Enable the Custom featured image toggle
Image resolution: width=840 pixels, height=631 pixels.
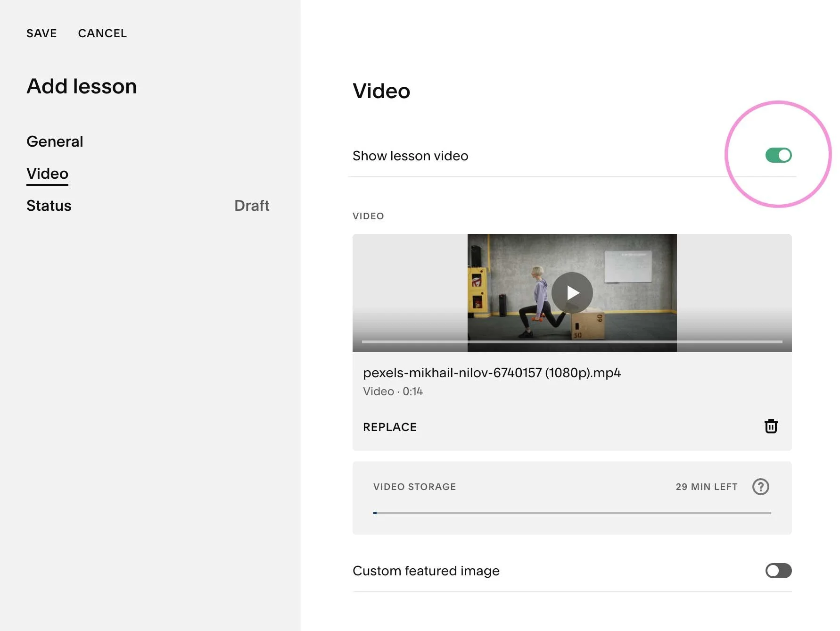(x=778, y=571)
